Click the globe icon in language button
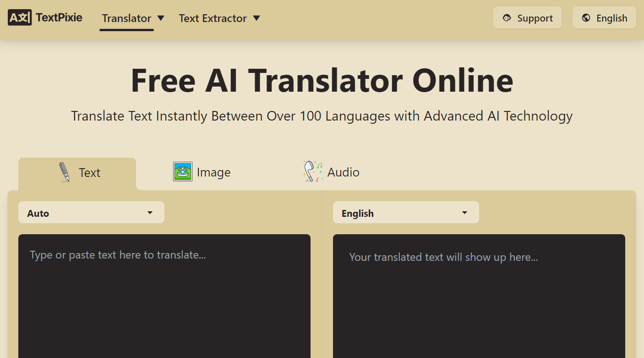Image resolution: width=644 pixels, height=358 pixels. click(x=586, y=18)
